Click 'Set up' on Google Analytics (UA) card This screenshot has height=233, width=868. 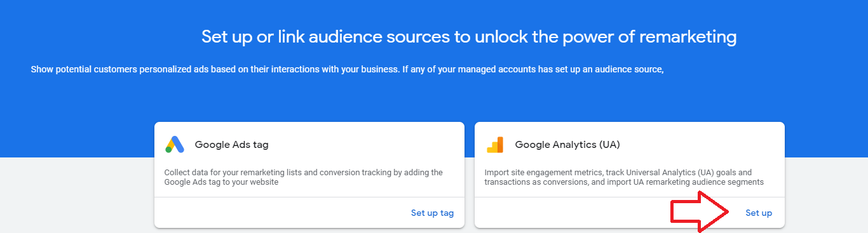click(x=759, y=213)
